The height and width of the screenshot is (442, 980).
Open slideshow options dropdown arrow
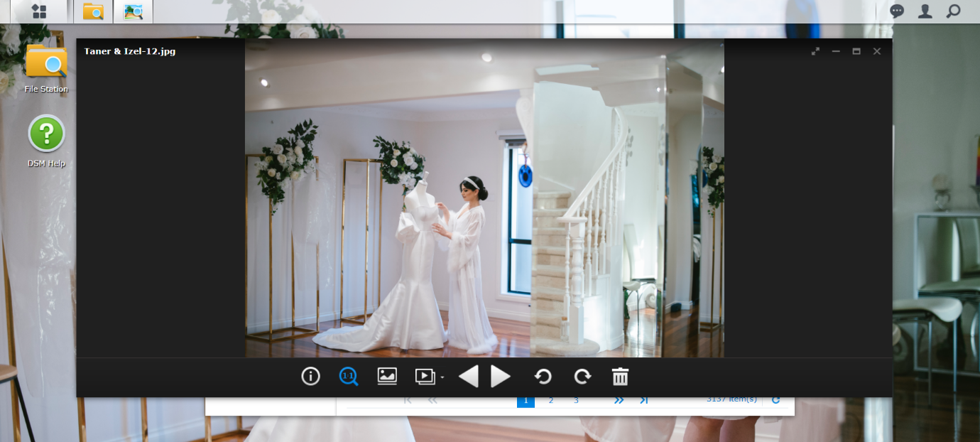(442, 377)
